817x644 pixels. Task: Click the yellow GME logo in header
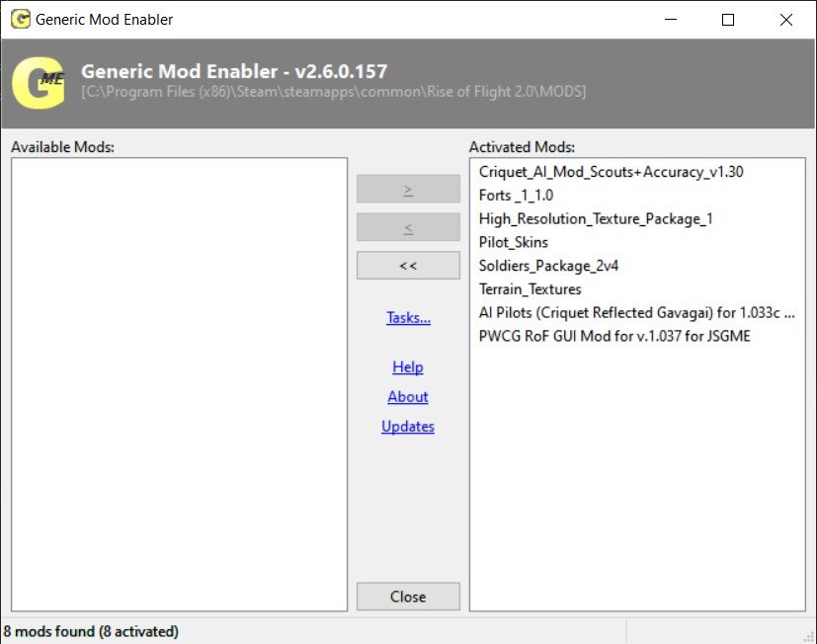click(x=39, y=82)
